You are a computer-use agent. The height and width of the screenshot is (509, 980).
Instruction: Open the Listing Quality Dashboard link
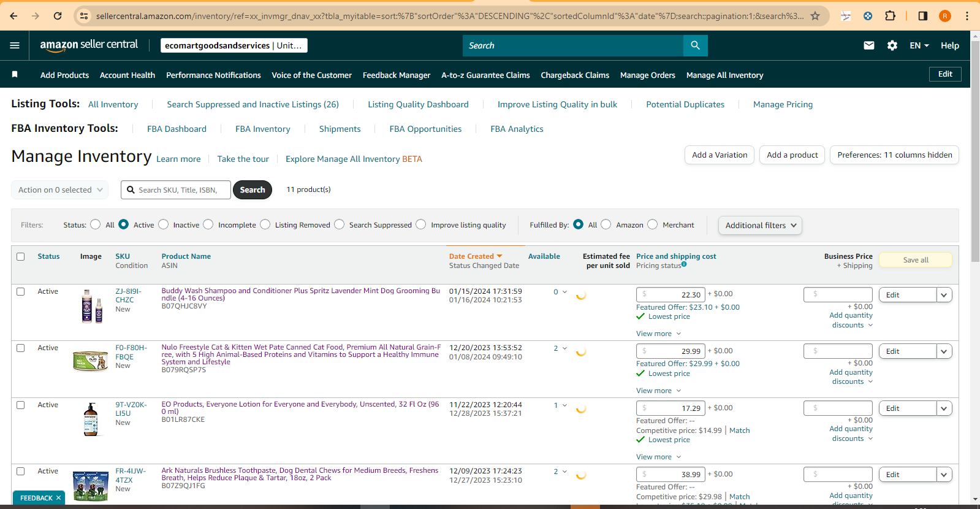click(418, 104)
